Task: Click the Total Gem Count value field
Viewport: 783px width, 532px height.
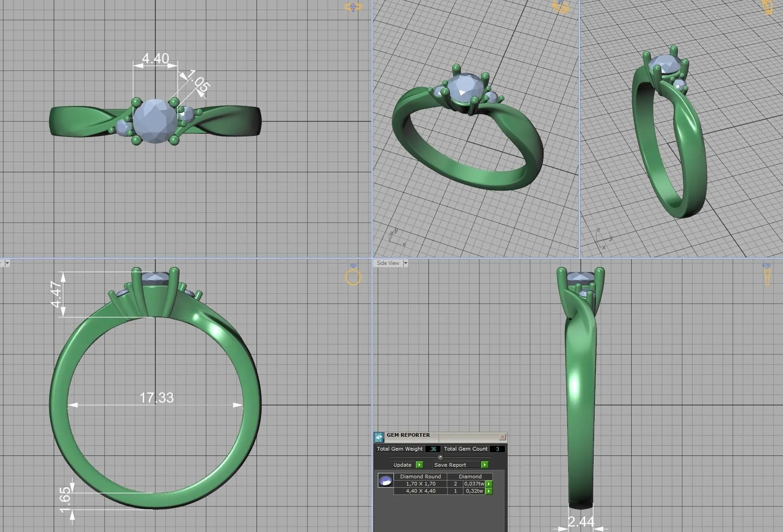Action: coord(497,449)
